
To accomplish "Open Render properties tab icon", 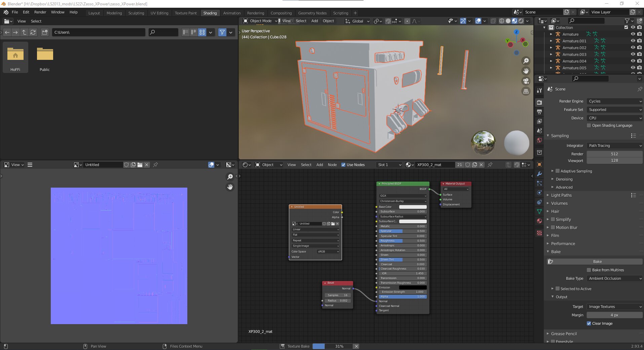I will click(539, 102).
